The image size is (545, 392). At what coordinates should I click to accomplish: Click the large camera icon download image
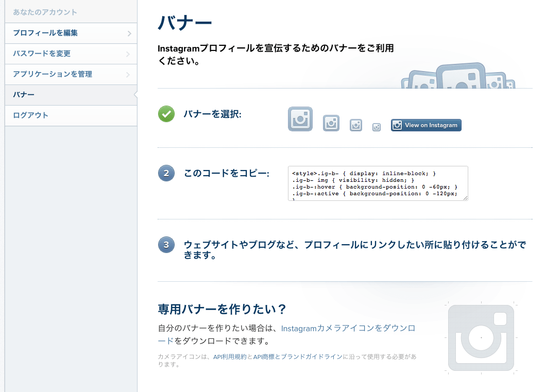pos(481,338)
